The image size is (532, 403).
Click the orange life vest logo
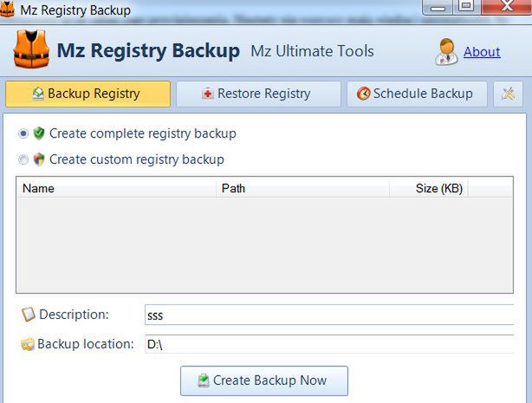tap(31, 49)
